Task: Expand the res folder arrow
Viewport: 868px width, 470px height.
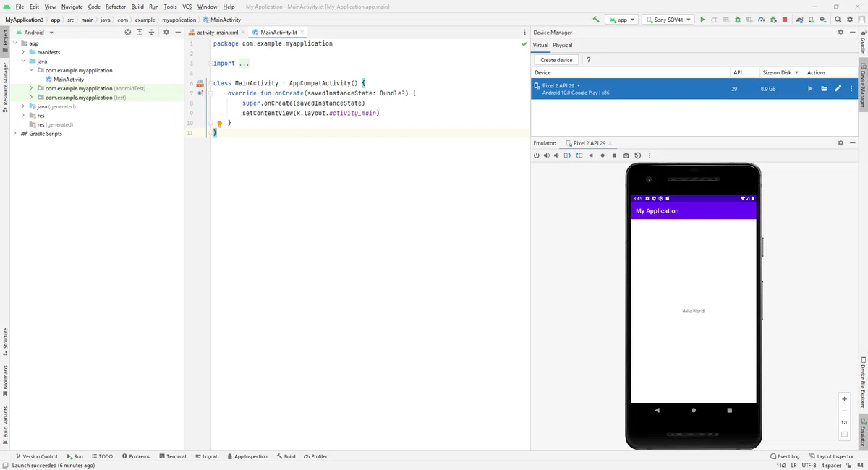Action: point(23,116)
